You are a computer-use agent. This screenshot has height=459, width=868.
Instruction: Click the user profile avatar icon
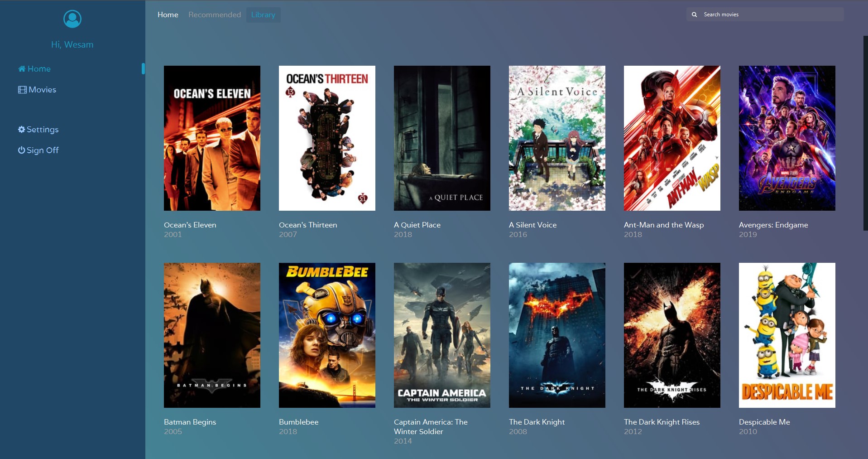[x=72, y=19]
